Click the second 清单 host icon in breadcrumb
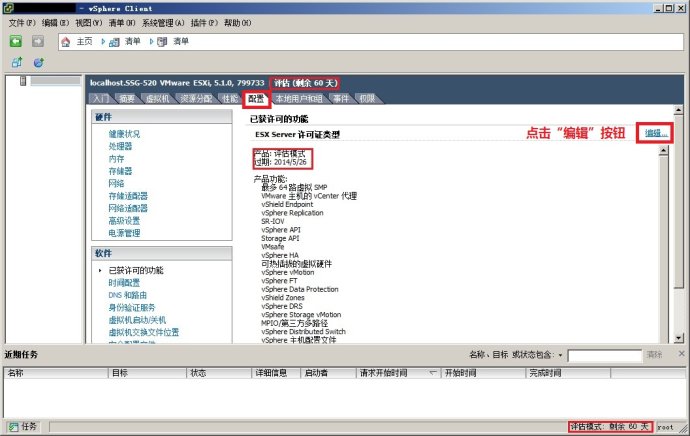 coord(162,42)
